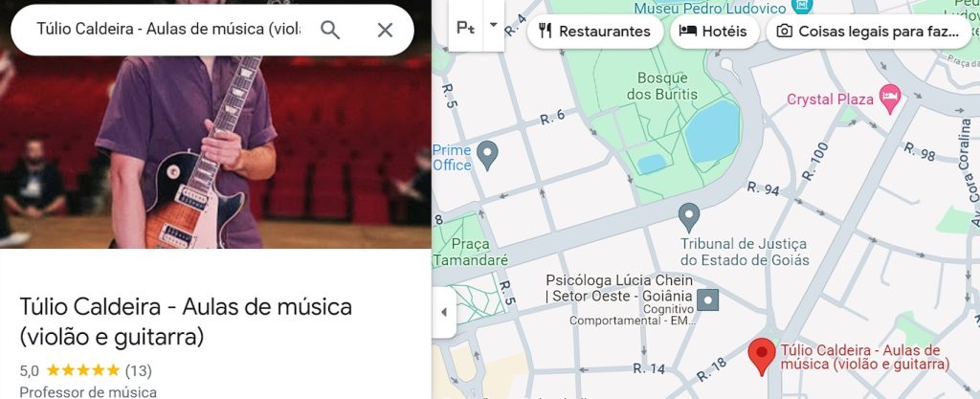Viewport: 980px width, 399px height.
Task: Click inside the search text field
Action: 168,30
